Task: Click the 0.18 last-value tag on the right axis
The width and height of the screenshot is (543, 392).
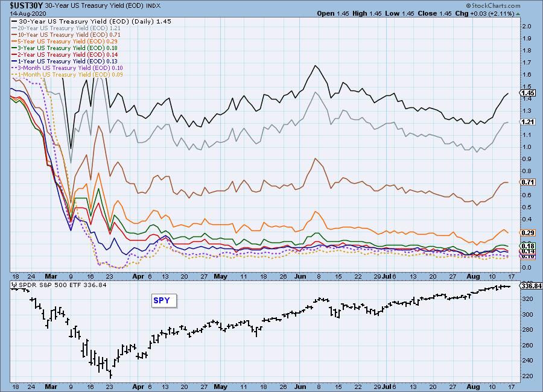Action: click(x=527, y=246)
